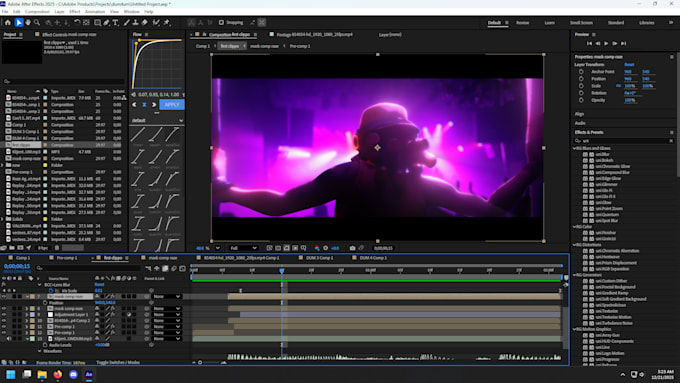Click the shy layers icon in timeline

pyautogui.click(x=157, y=268)
